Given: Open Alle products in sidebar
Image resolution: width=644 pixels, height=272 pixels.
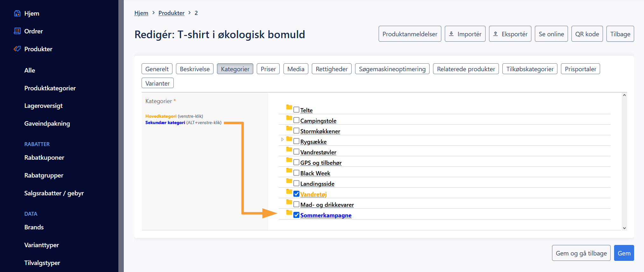Looking at the screenshot, I should [x=30, y=70].
